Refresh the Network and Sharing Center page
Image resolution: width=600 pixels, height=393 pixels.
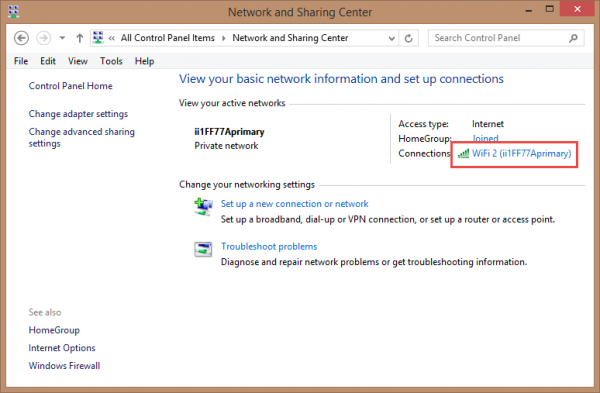[409, 38]
